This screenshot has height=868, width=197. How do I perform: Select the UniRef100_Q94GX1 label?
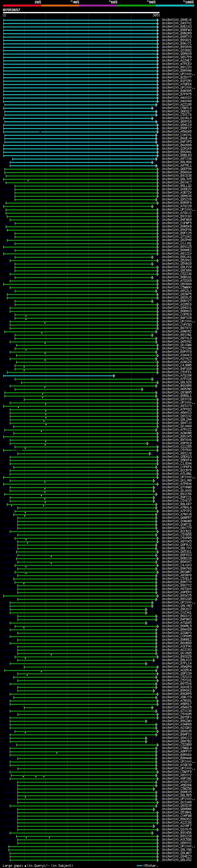(177, 308)
